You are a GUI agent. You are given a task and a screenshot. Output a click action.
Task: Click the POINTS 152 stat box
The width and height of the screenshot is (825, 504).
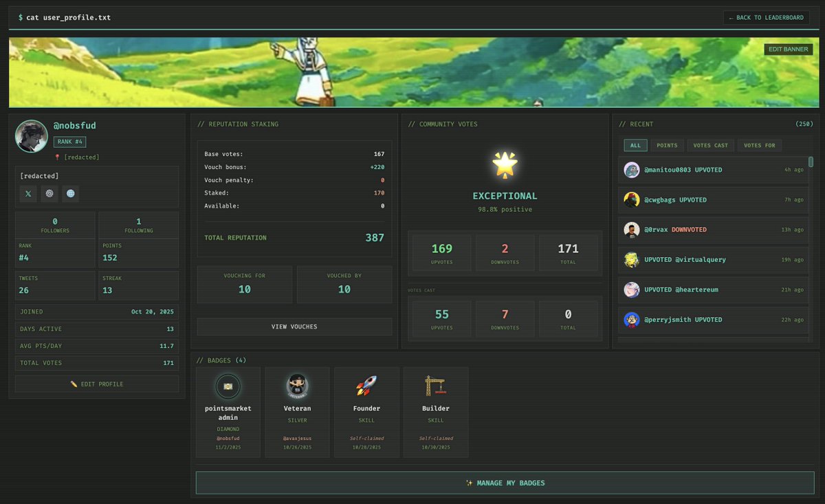pos(139,253)
